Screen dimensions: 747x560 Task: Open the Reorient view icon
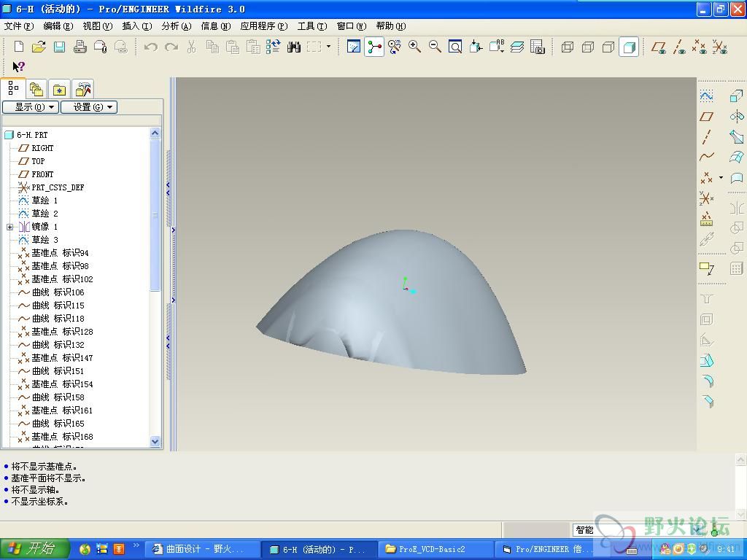tap(476, 47)
